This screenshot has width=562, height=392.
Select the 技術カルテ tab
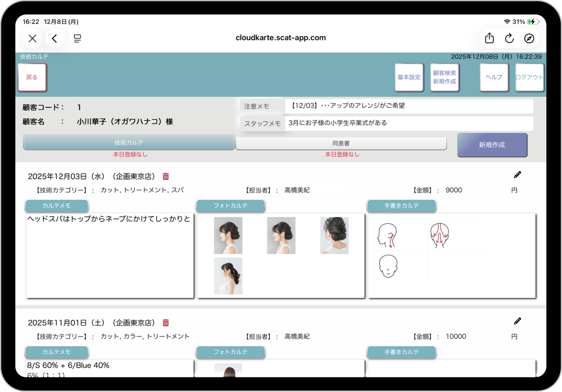tap(129, 142)
